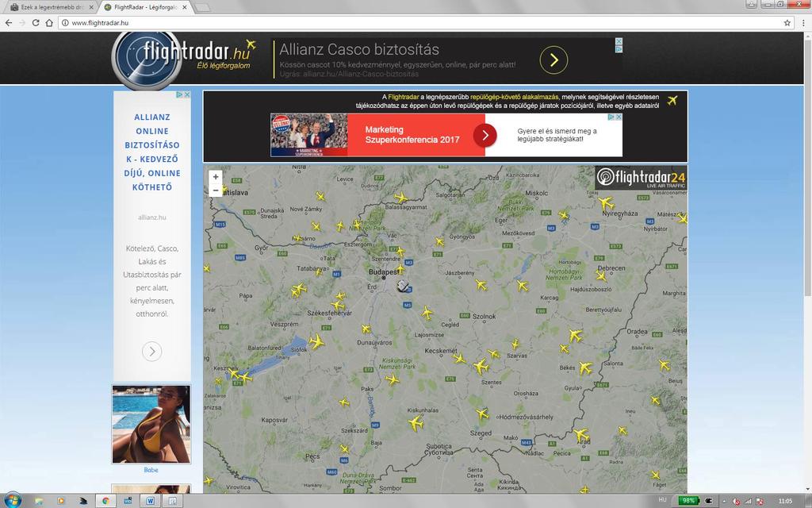Reload the flightradar.hu page
Viewport: 812px width, 508px height.
pos(36,23)
